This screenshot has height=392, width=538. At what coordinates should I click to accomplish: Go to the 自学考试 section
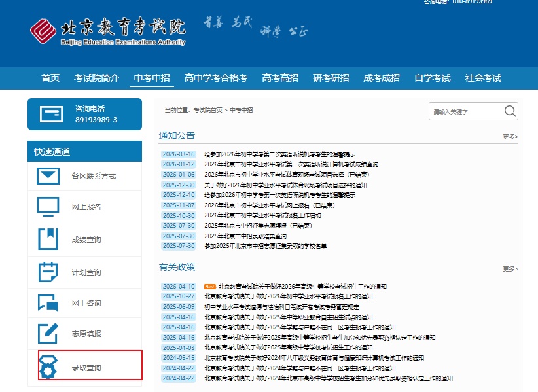pyautogui.click(x=432, y=78)
